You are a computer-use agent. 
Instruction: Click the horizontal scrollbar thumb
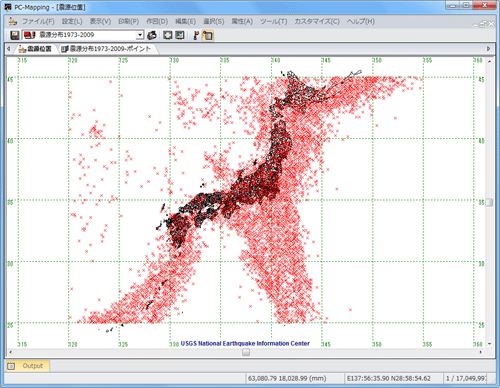pyautogui.click(x=246, y=352)
